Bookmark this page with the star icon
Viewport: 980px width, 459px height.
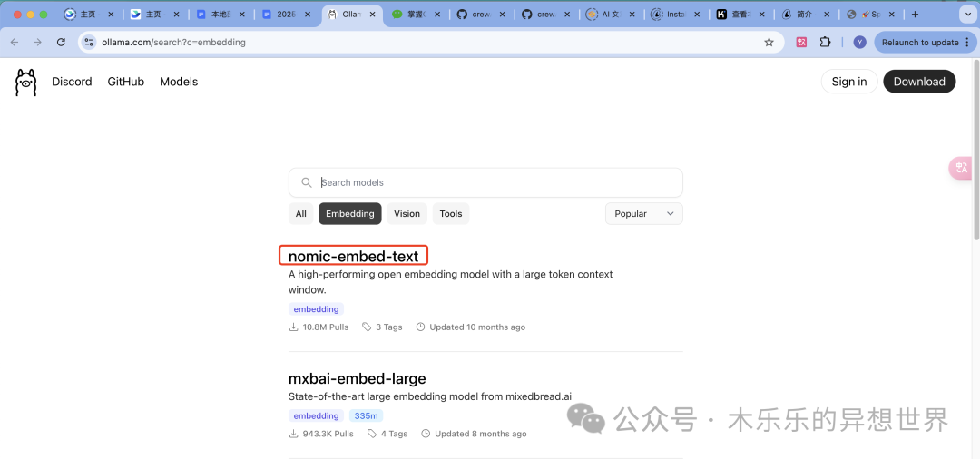click(x=769, y=42)
